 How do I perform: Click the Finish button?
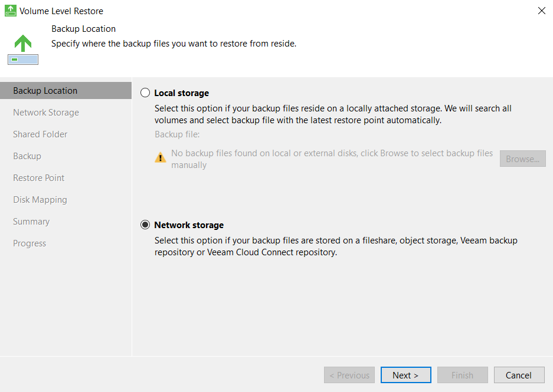tap(462, 375)
